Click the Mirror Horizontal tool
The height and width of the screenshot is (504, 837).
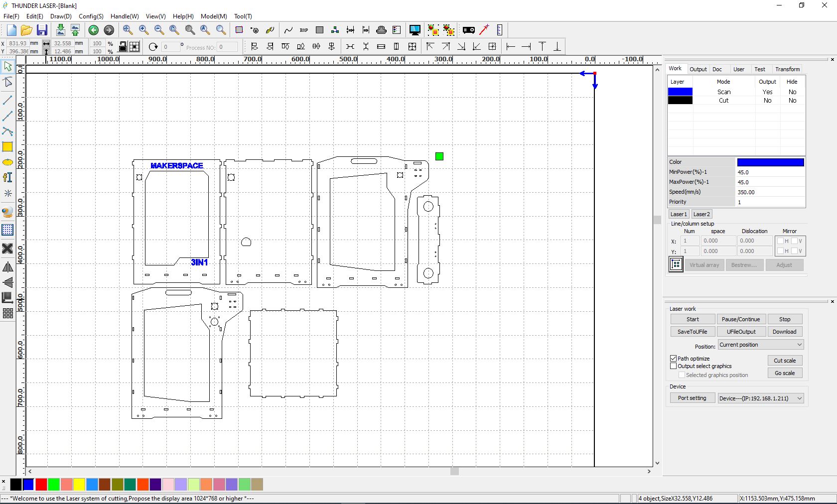click(8, 267)
